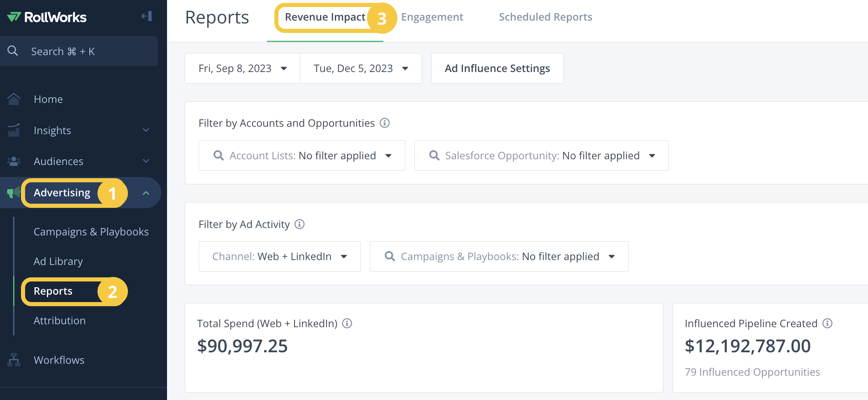Click magnifier icon in Salesforce Opportunity filter
Image resolution: width=868 pixels, height=400 pixels.
click(434, 156)
